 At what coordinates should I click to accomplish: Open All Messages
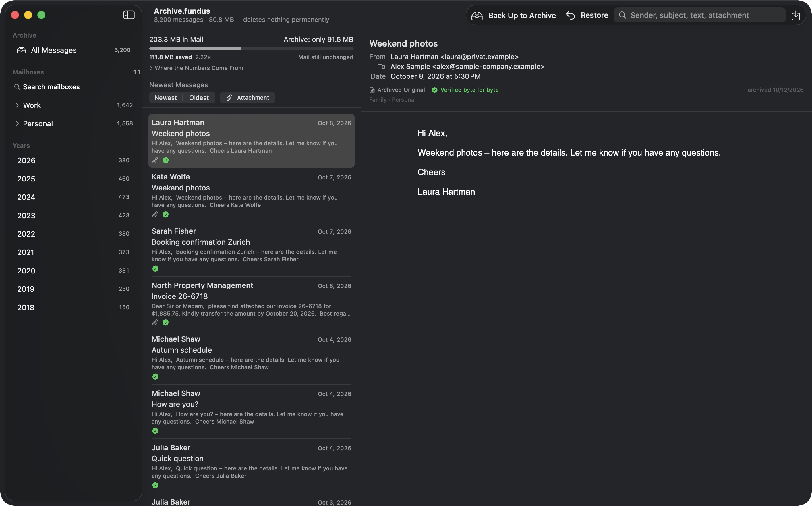73,50
